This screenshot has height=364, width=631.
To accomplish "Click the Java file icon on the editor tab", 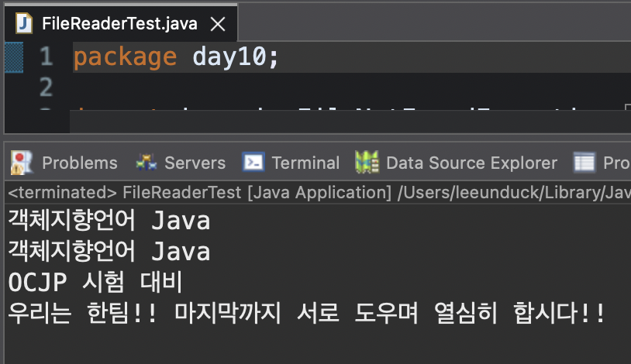I will tap(24, 23).
